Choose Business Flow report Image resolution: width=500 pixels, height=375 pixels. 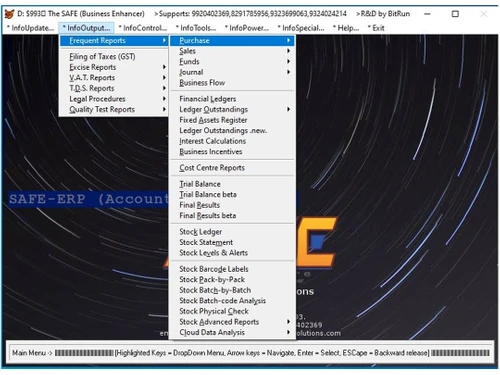point(232,83)
